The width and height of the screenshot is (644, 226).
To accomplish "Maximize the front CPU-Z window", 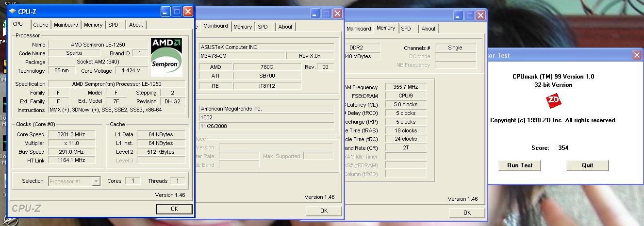I will (177, 11).
